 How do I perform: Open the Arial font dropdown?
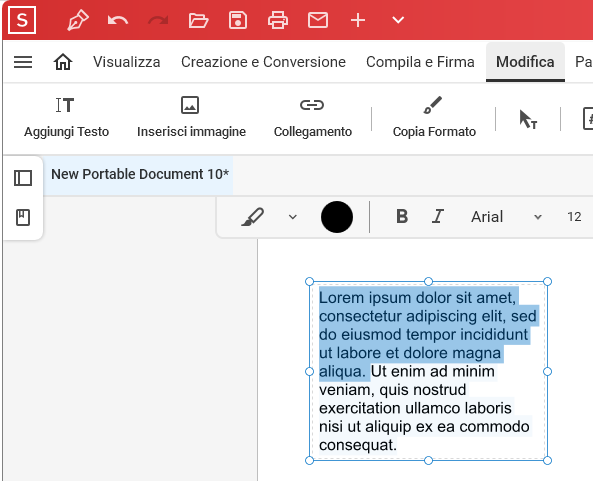[x=506, y=217]
